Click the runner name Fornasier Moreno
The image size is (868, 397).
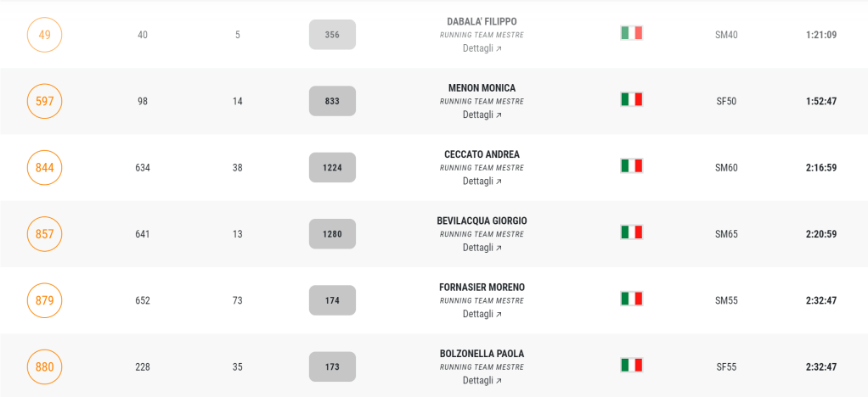click(482, 288)
